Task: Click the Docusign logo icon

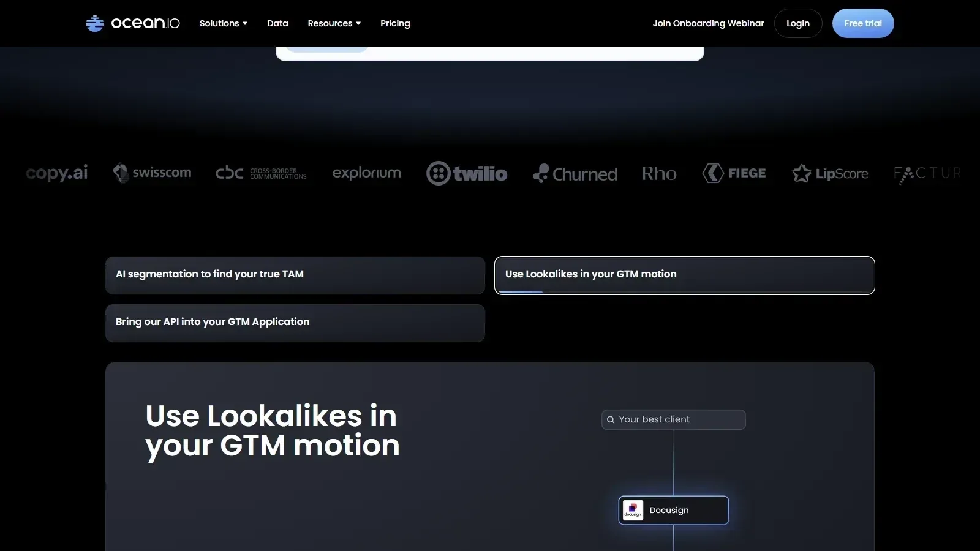Action: pyautogui.click(x=633, y=510)
